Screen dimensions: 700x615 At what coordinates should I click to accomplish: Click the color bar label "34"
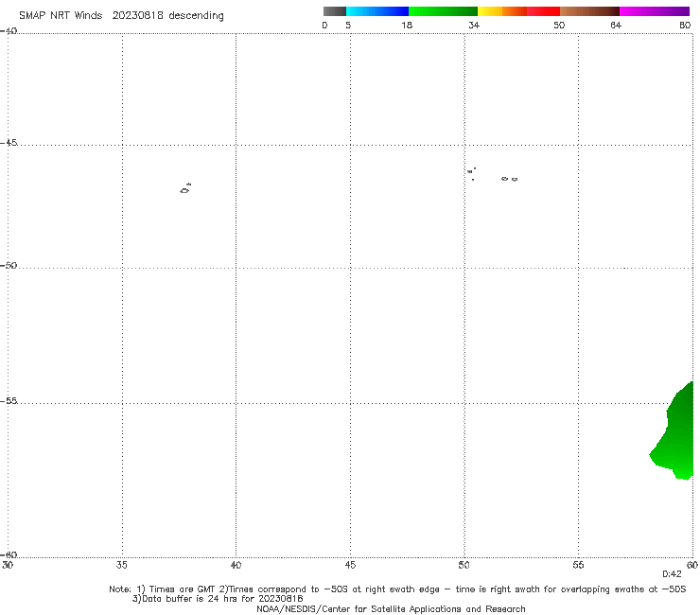pyautogui.click(x=474, y=25)
